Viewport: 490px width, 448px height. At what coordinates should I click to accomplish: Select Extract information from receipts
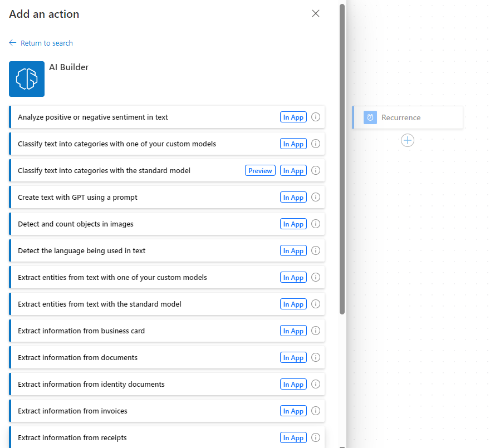167,437
